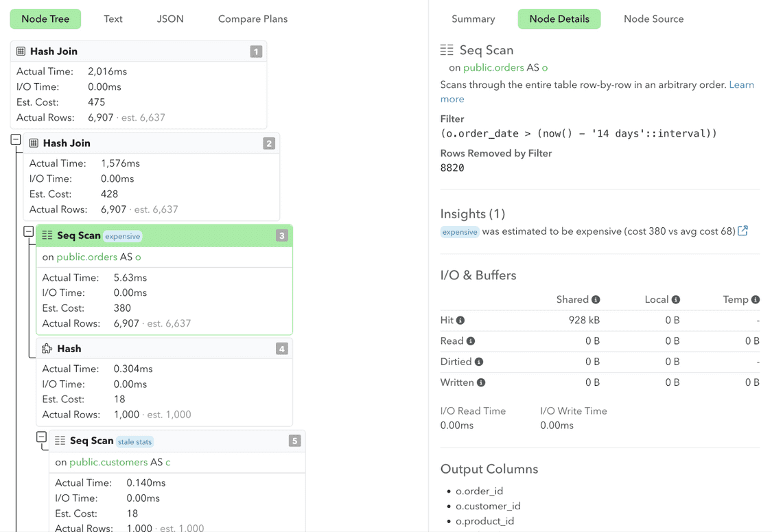Switch to the Summary tab
772x532 pixels.
click(473, 19)
